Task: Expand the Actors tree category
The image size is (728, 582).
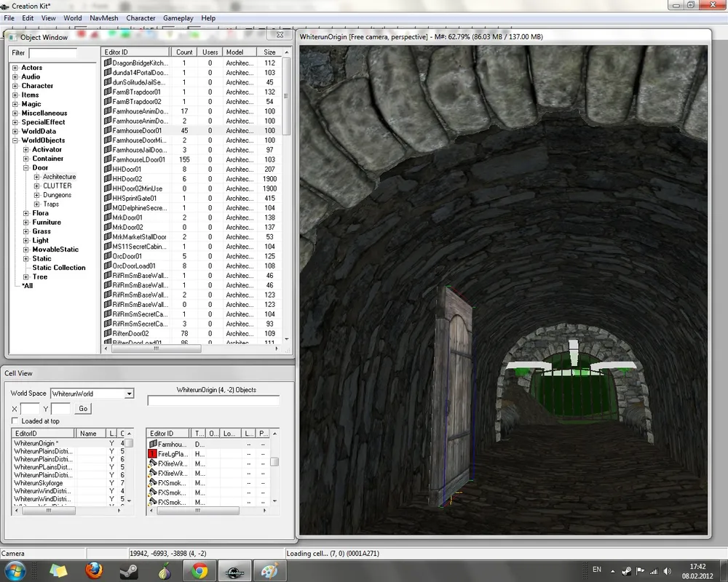Action: coord(15,68)
